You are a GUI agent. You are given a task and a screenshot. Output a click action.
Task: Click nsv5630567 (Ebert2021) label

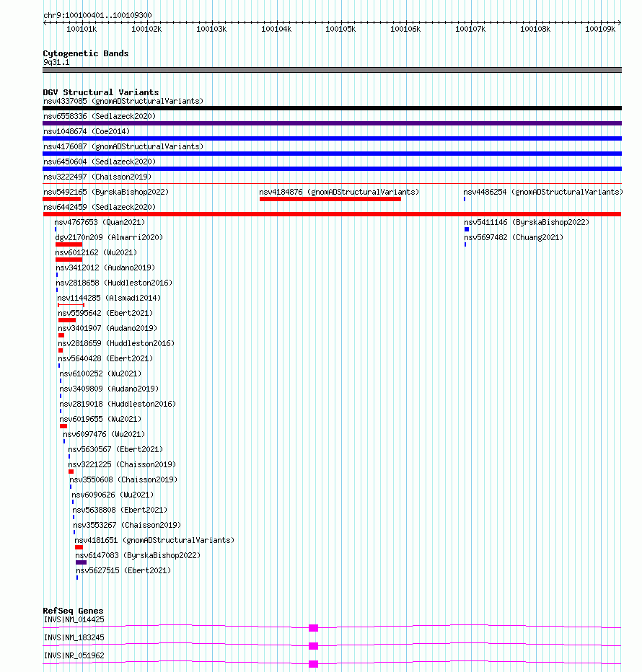[x=116, y=449]
